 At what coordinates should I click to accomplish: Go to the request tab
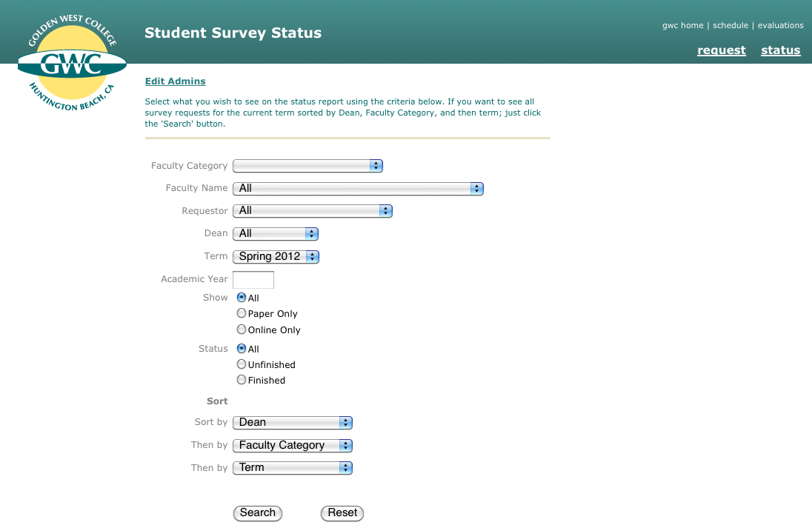[x=722, y=50]
